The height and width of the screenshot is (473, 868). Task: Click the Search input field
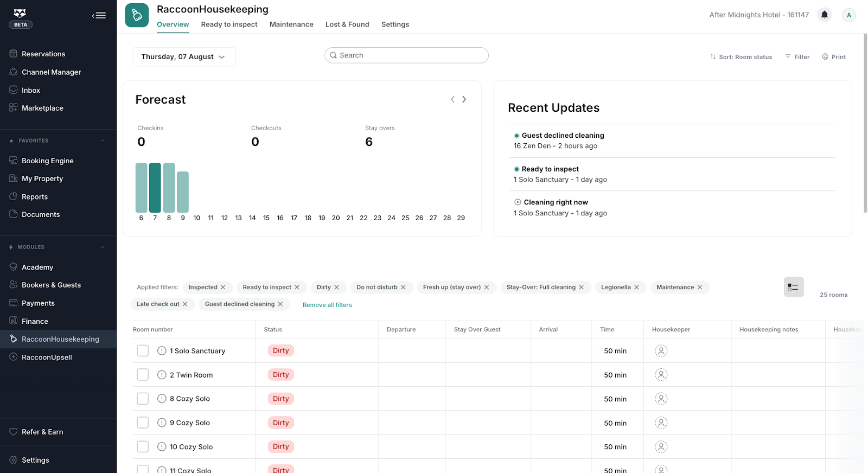pyautogui.click(x=406, y=55)
